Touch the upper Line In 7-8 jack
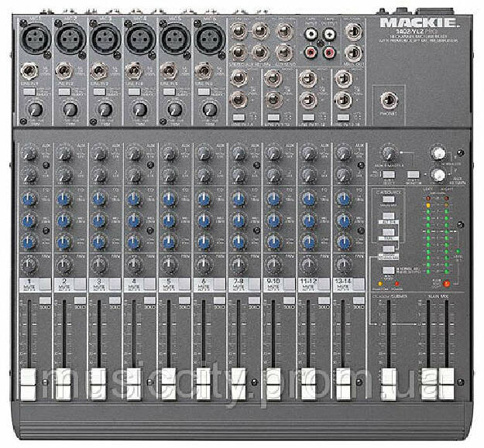Screen dimensions: 484x448 (x=239, y=77)
